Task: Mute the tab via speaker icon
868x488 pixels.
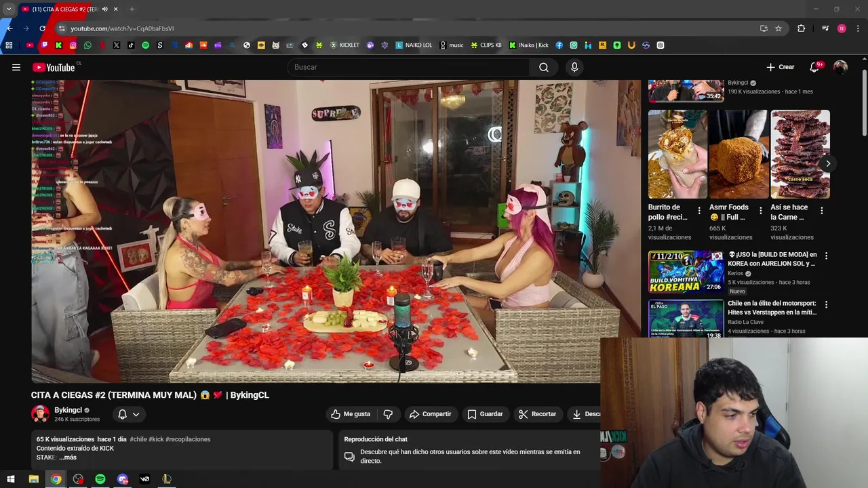Action: 104,9
